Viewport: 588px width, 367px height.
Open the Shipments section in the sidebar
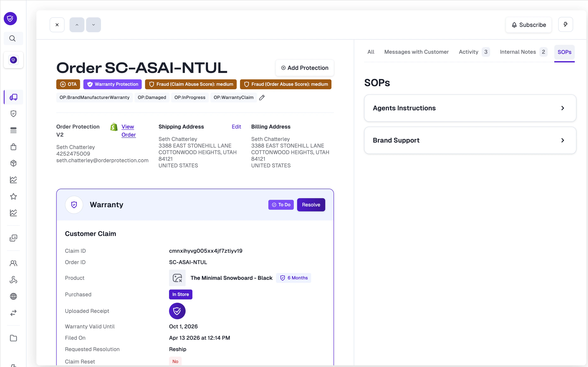[x=13, y=97]
